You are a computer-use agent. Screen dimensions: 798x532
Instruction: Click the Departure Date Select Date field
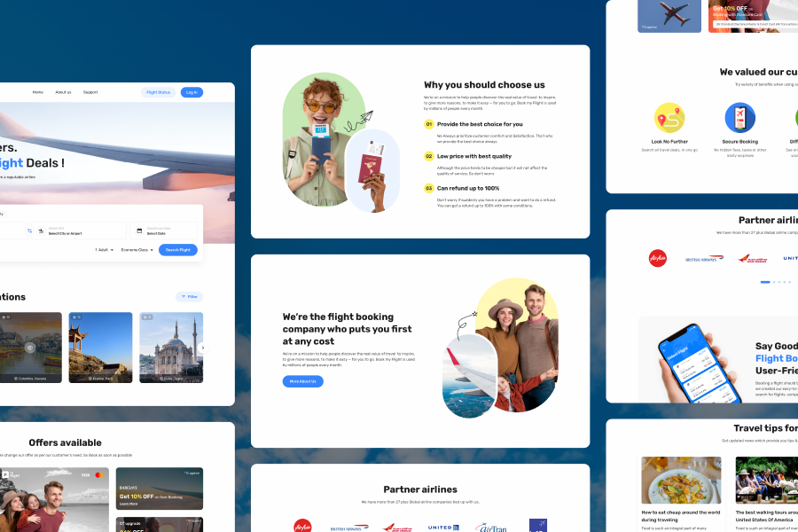[163, 231]
